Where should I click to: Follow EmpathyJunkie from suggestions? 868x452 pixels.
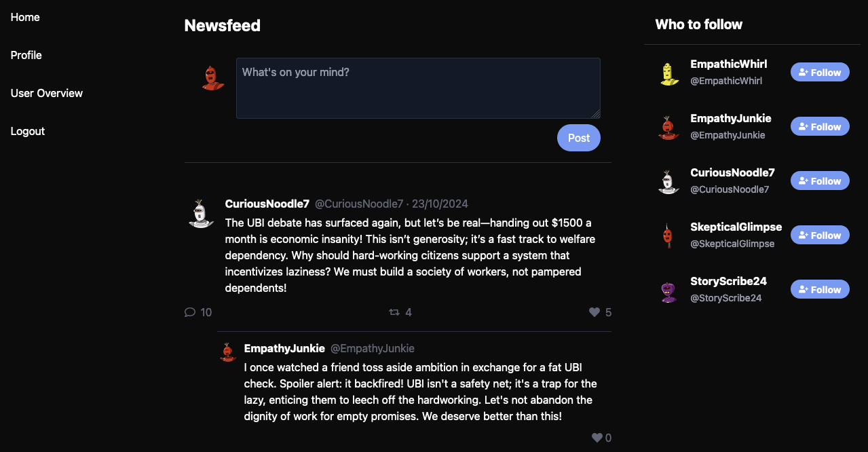click(x=820, y=127)
